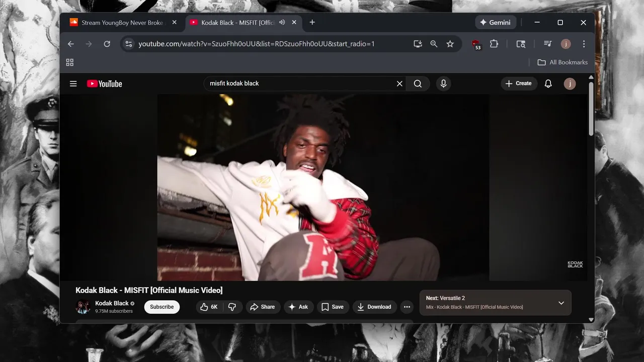The width and height of the screenshot is (644, 362).
Task: Open the Extensions puzzle menu
Action: (494, 44)
